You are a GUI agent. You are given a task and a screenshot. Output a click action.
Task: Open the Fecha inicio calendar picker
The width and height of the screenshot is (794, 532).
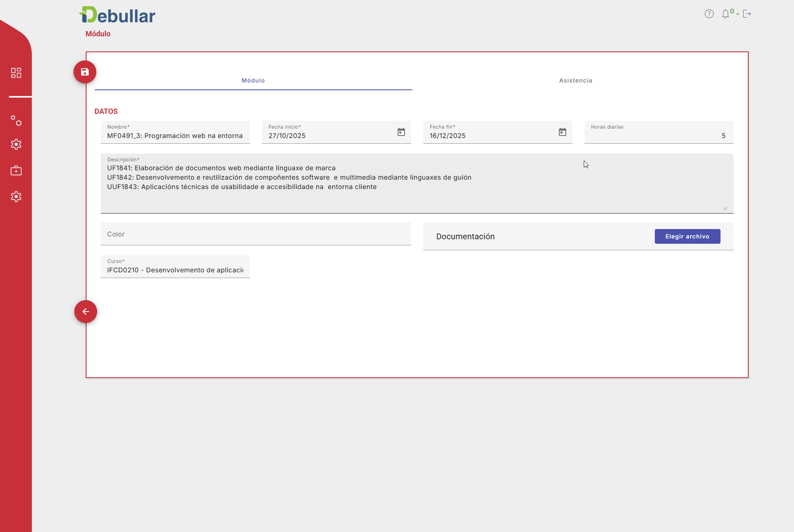(x=401, y=132)
